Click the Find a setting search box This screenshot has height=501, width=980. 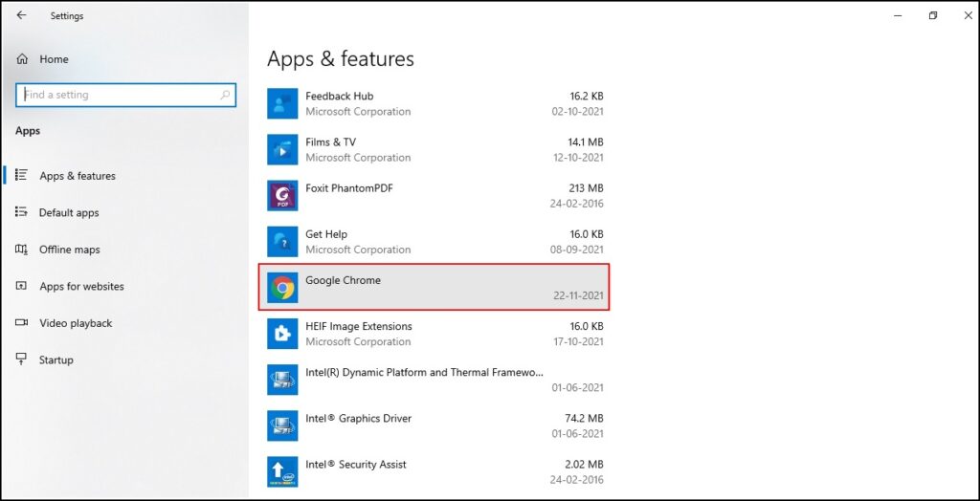[125, 95]
